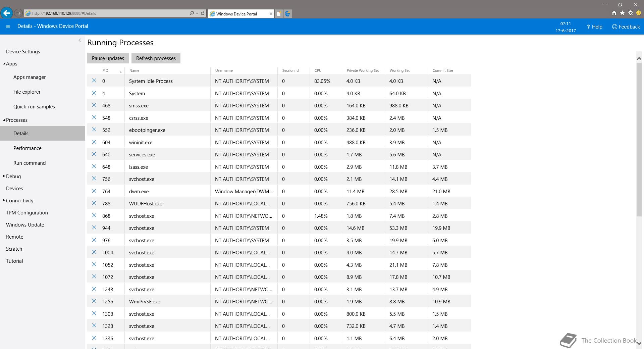
Task: Open address bar search dropdown
Action: (x=197, y=13)
